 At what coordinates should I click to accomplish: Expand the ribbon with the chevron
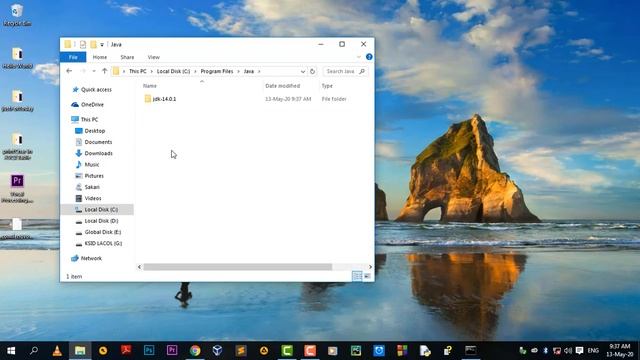(x=359, y=57)
